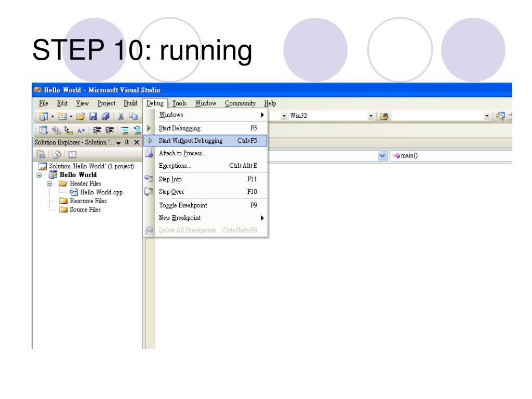Close the Solution Explorer panel
This screenshot has height=399, width=532.
[x=137, y=142]
